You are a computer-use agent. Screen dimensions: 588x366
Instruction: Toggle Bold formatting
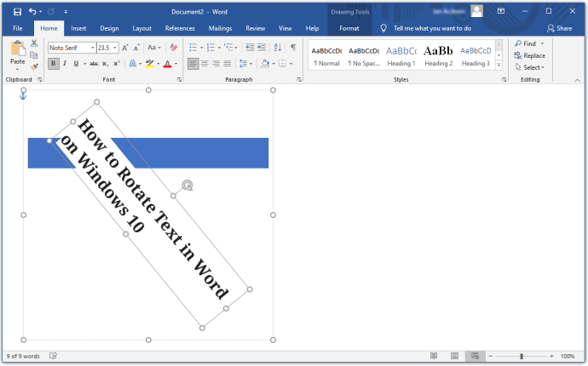[x=53, y=64]
